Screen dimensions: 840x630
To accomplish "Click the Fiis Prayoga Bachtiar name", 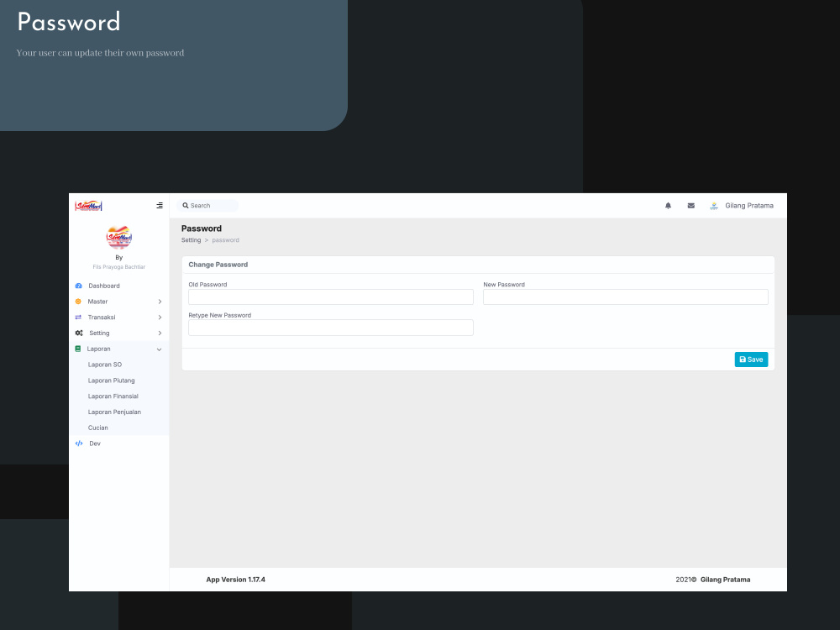I will (x=119, y=267).
